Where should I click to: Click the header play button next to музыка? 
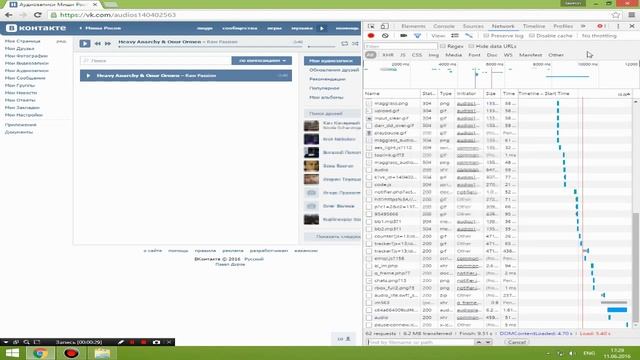coord(322,28)
